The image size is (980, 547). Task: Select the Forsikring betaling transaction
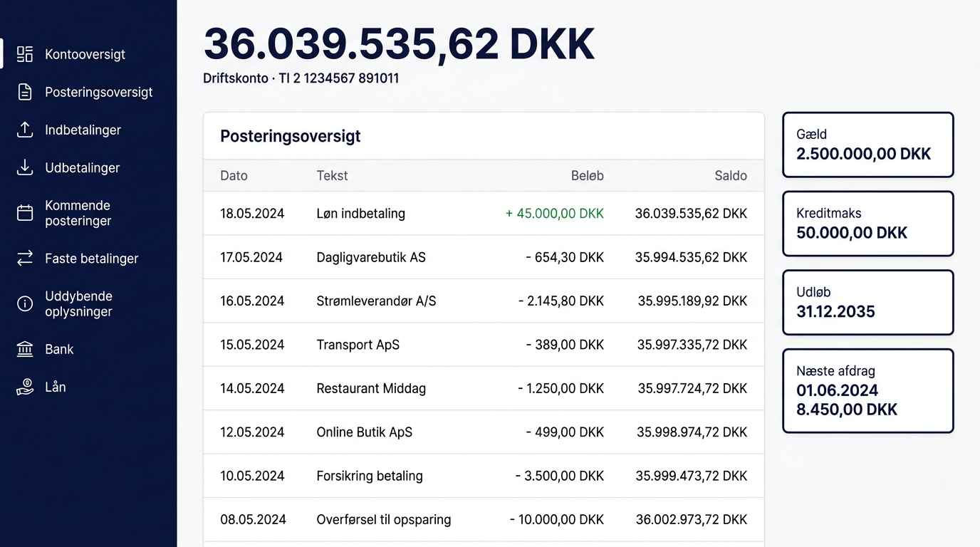[484, 476]
